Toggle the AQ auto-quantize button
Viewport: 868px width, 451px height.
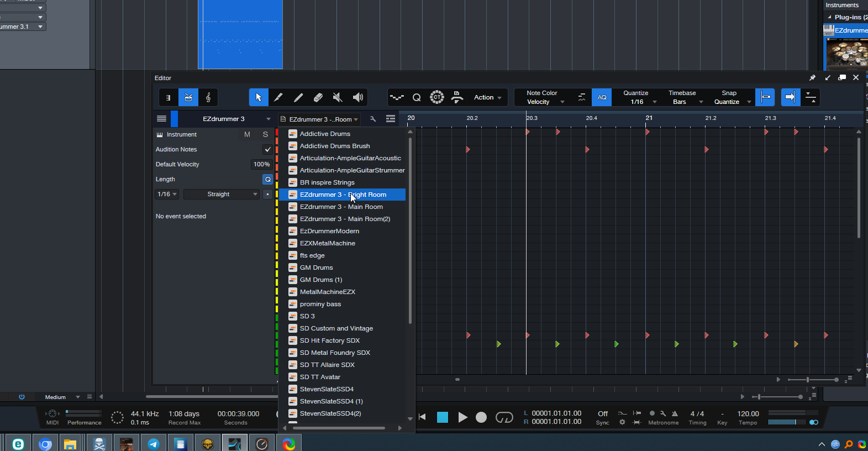coord(602,97)
